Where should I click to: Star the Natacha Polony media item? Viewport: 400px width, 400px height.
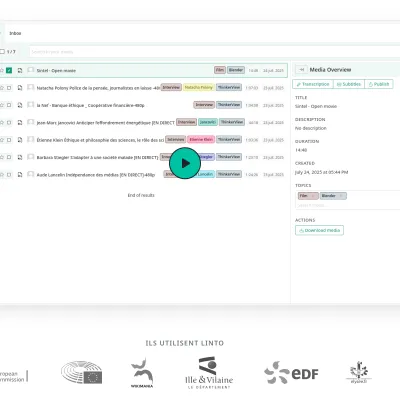click(2, 88)
